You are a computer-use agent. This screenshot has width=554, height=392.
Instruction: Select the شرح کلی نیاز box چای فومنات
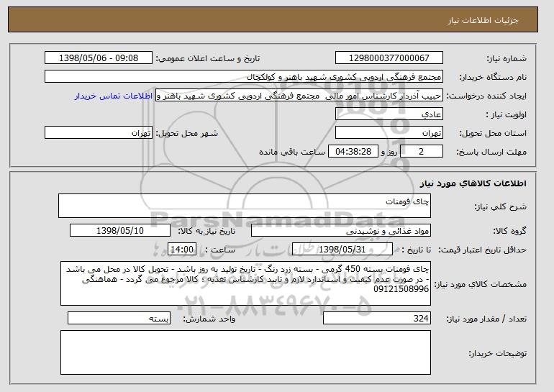pyautogui.click(x=245, y=206)
